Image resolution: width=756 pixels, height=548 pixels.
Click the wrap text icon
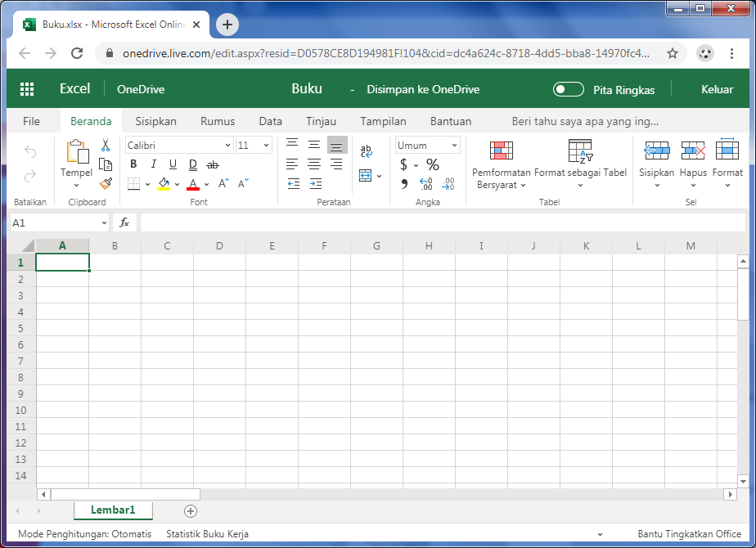(366, 152)
